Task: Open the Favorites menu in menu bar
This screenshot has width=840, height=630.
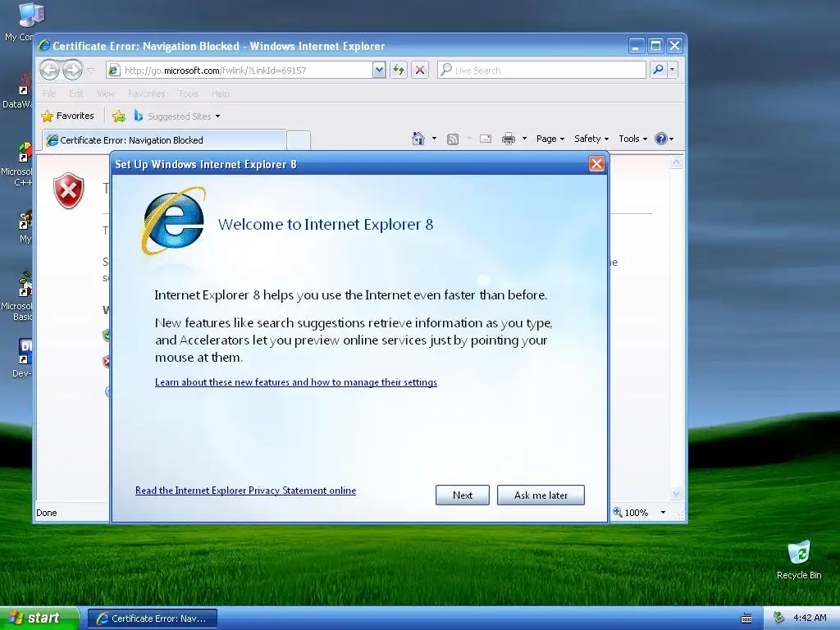Action: click(x=146, y=94)
